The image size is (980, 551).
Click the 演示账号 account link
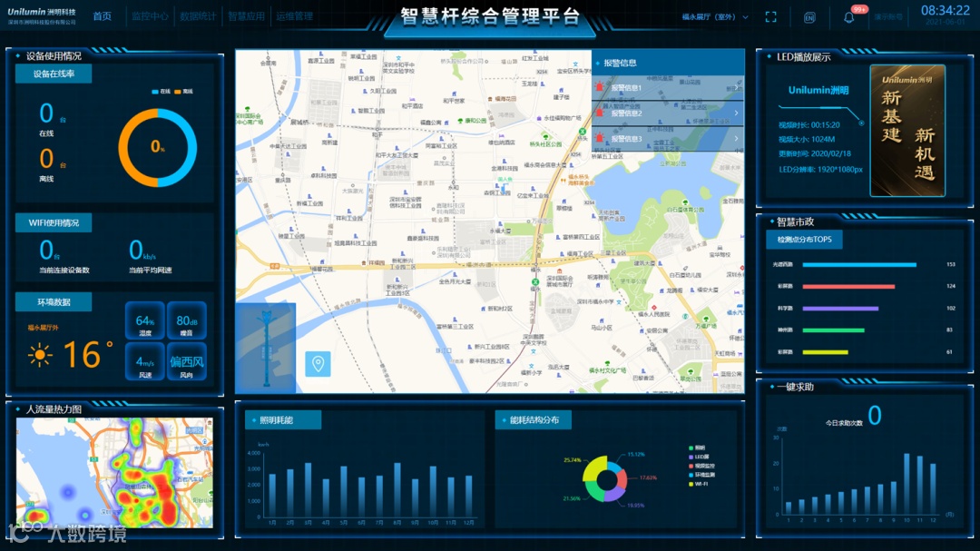click(x=887, y=17)
